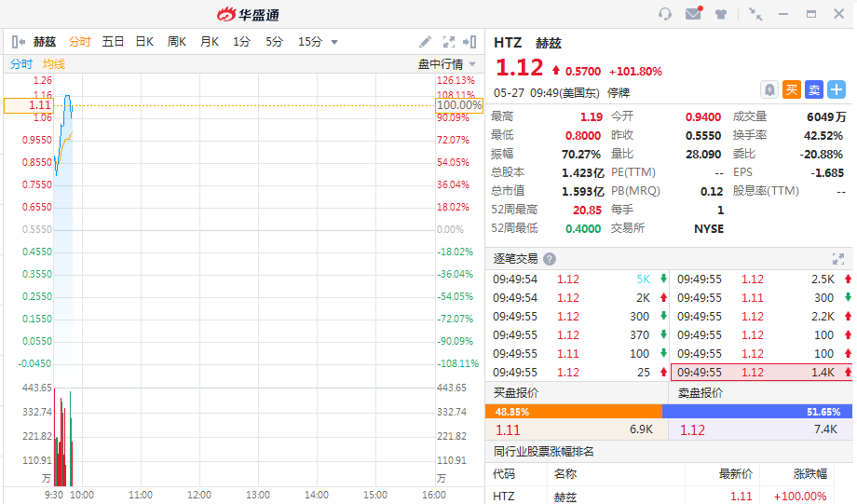The width and height of the screenshot is (857, 504).
Task: Switch to the 日K chart tab
Action: (144, 42)
